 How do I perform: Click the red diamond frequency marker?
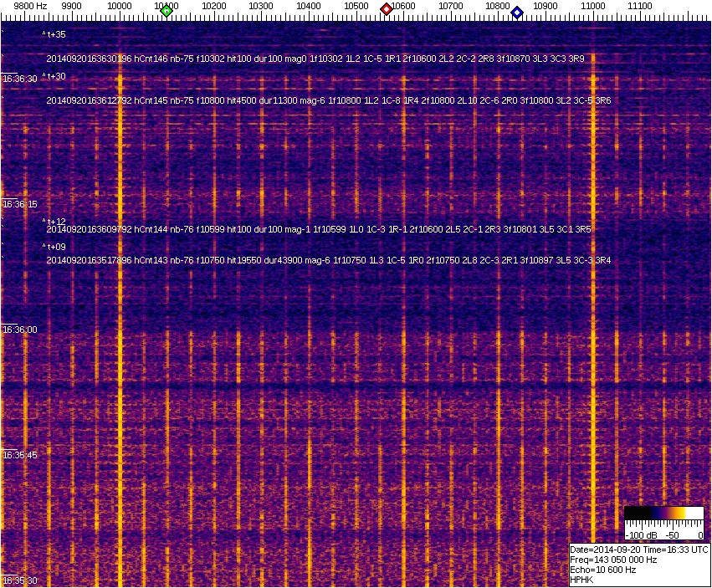[387, 9]
